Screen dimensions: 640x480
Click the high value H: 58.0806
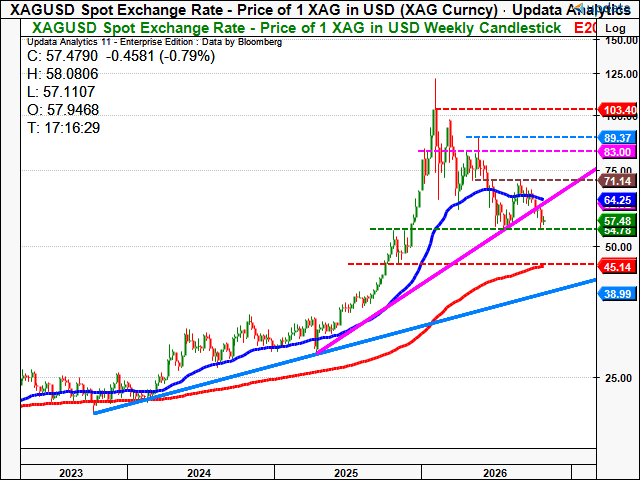(x=62, y=74)
